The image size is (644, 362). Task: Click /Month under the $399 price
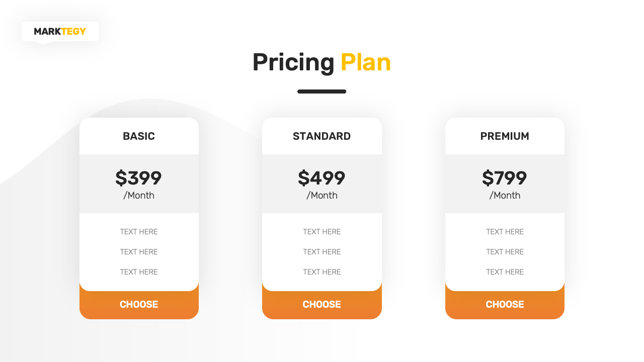139,196
